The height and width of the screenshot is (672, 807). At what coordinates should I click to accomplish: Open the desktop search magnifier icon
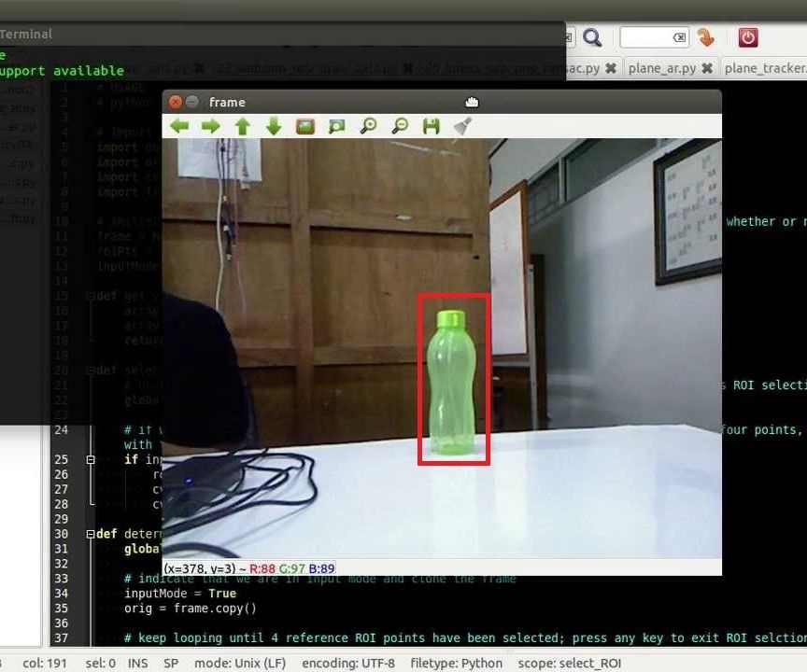coord(593,37)
